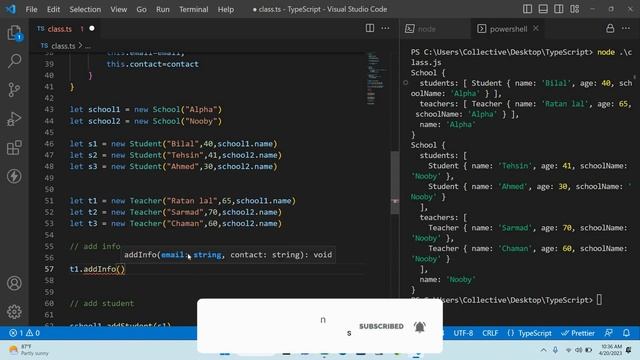Image resolution: width=640 pixels, height=360 pixels.
Task: Click line number 57 in gutter
Action: 49,269
